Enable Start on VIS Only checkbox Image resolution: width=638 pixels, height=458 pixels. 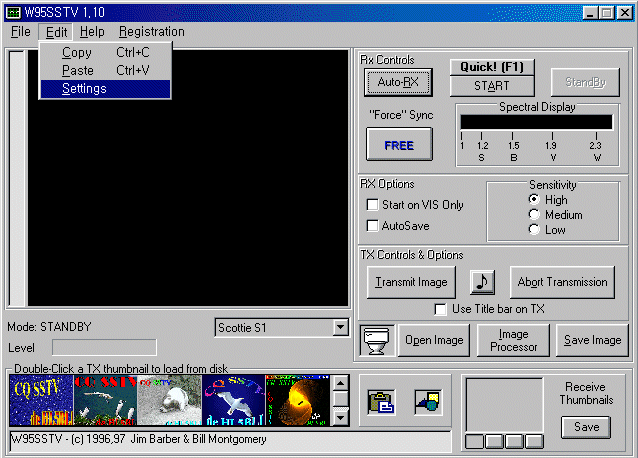pos(372,205)
